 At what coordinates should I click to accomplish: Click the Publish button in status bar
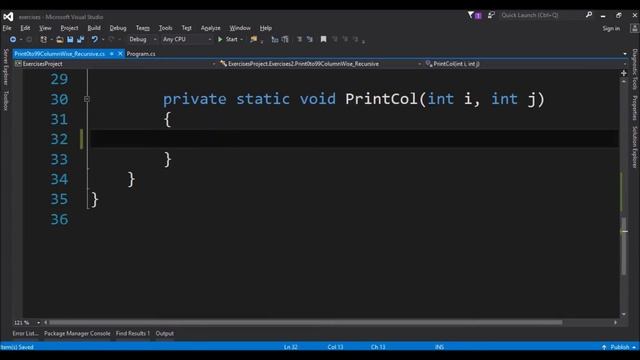619,347
